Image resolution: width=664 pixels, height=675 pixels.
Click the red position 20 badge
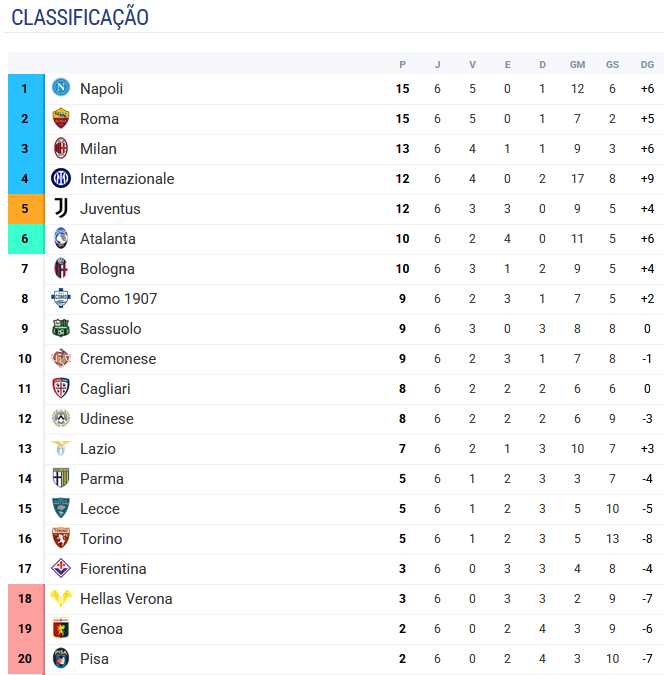click(25, 659)
